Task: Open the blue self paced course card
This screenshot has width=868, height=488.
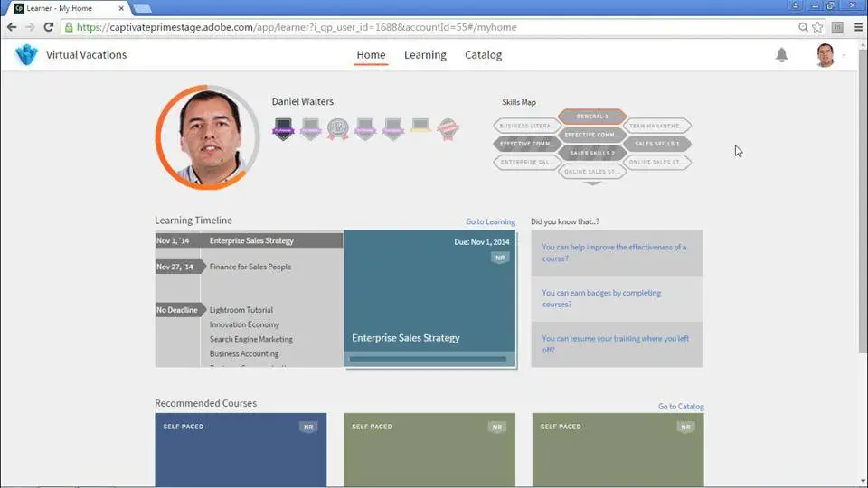Action: coord(241,450)
